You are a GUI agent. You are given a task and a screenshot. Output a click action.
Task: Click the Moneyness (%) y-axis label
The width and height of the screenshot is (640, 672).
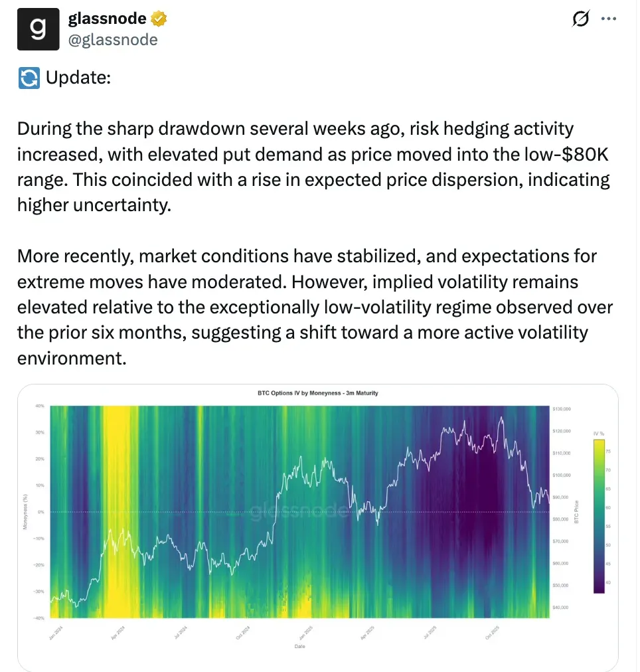click(x=24, y=511)
